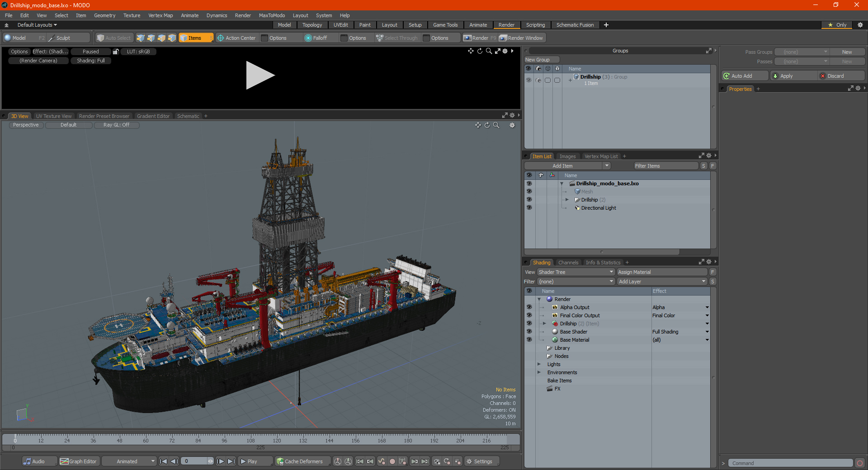This screenshot has height=470, width=868.
Task: Click record keyframe circle icon
Action: point(392,461)
